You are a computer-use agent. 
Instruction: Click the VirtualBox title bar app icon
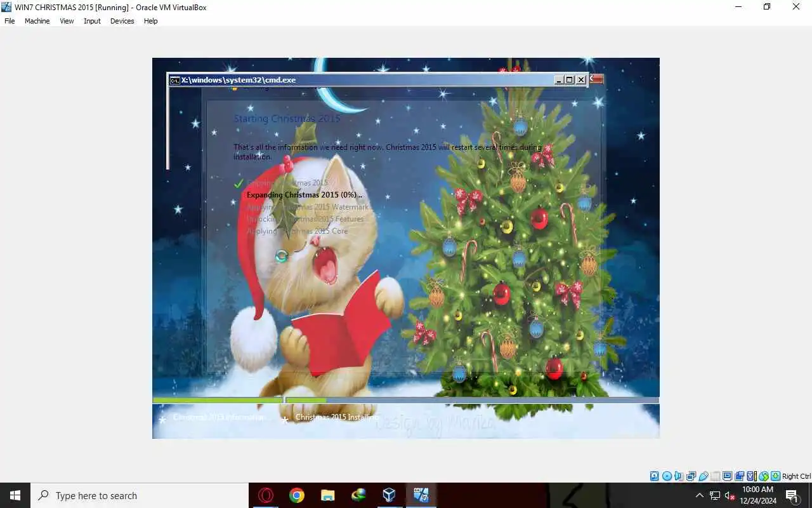[x=6, y=7]
